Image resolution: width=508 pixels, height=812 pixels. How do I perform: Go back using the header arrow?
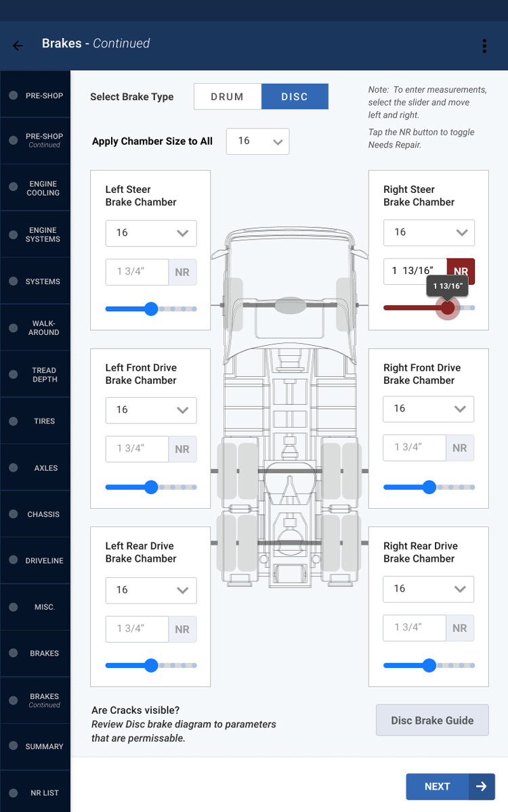coord(18,45)
